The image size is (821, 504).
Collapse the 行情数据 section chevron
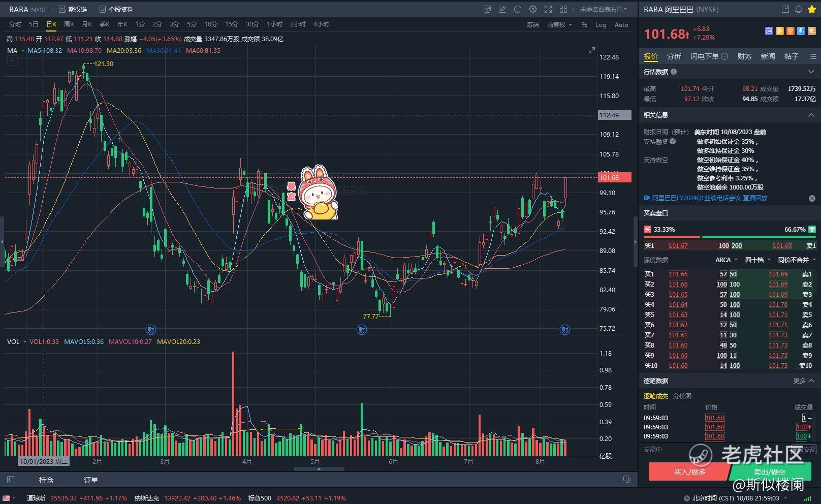coord(811,72)
